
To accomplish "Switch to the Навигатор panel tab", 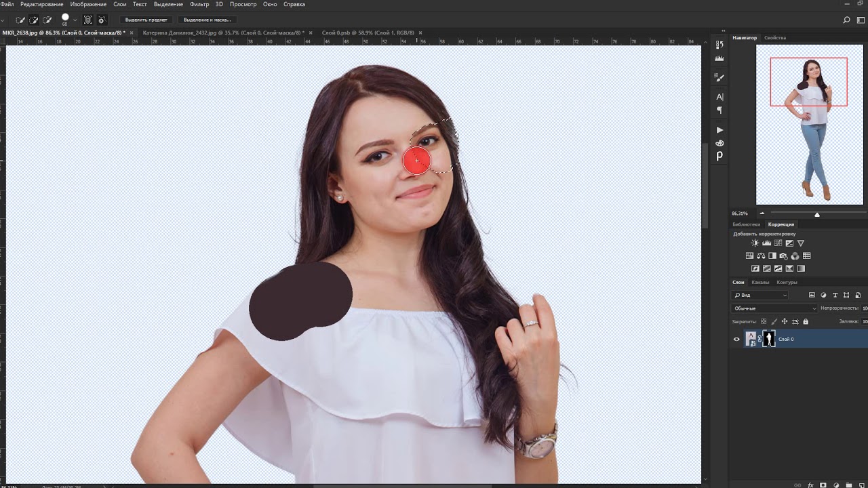I will tap(745, 38).
